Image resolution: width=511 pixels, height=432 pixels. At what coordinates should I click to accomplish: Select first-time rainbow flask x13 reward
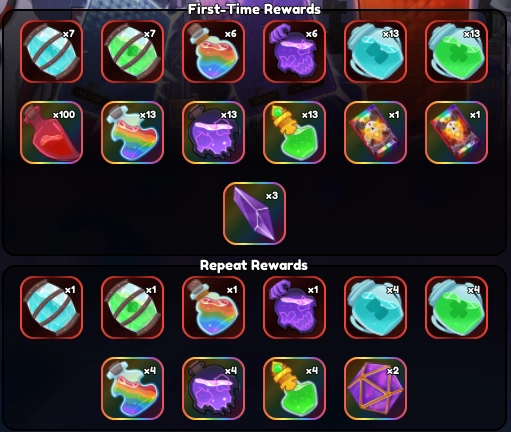[x=132, y=132]
